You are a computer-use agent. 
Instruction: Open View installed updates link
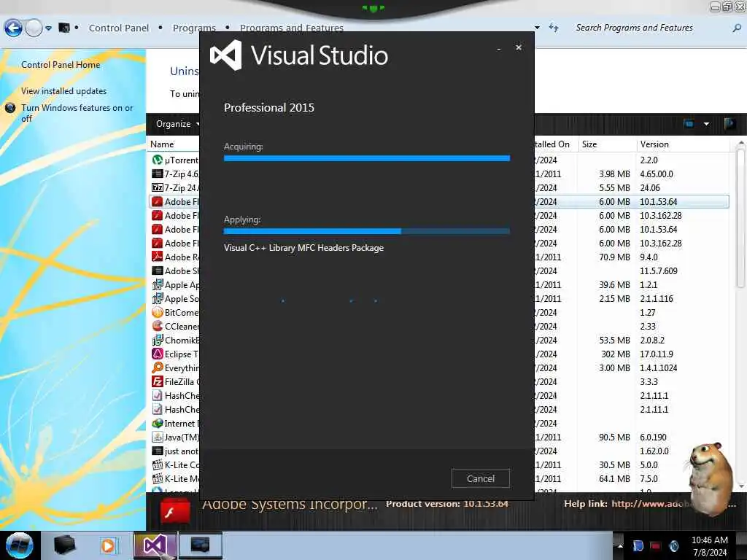coord(64,91)
